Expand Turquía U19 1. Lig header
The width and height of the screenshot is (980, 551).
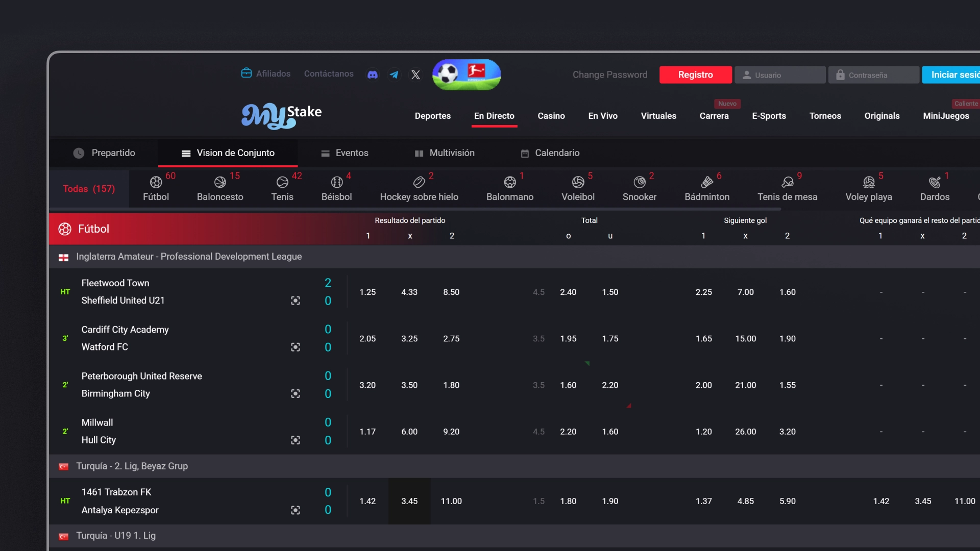coord(514,536)
